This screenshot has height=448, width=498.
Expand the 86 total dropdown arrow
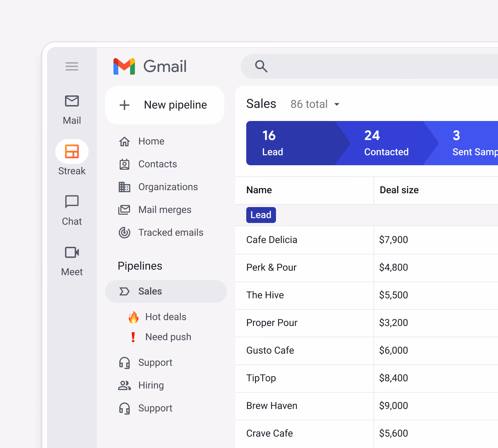click(x=336, y=104)
